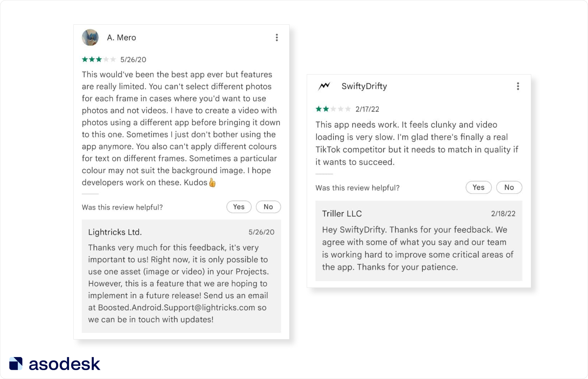Click the Triller LLC developer name
The width and height of the screenshot is (588, 379).
[342, 213]
